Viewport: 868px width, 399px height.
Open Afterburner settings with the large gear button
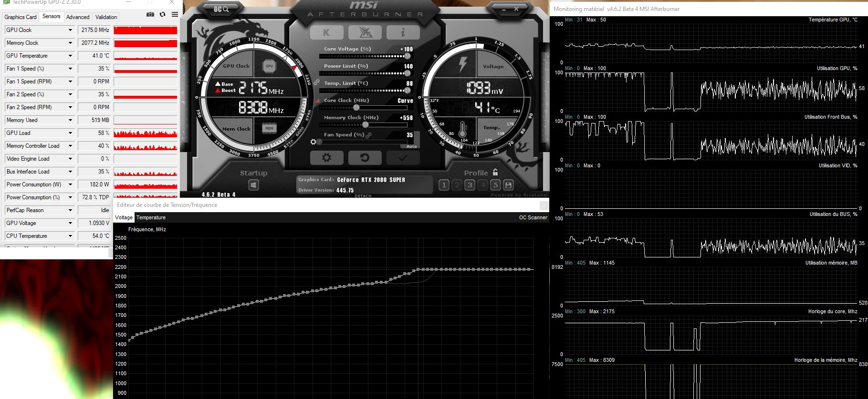tap(326, 157)
